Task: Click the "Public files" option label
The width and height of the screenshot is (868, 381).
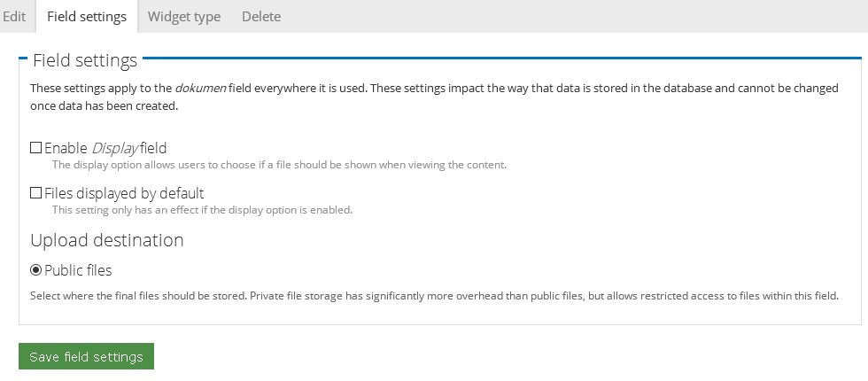Action: tap(78, 270)
